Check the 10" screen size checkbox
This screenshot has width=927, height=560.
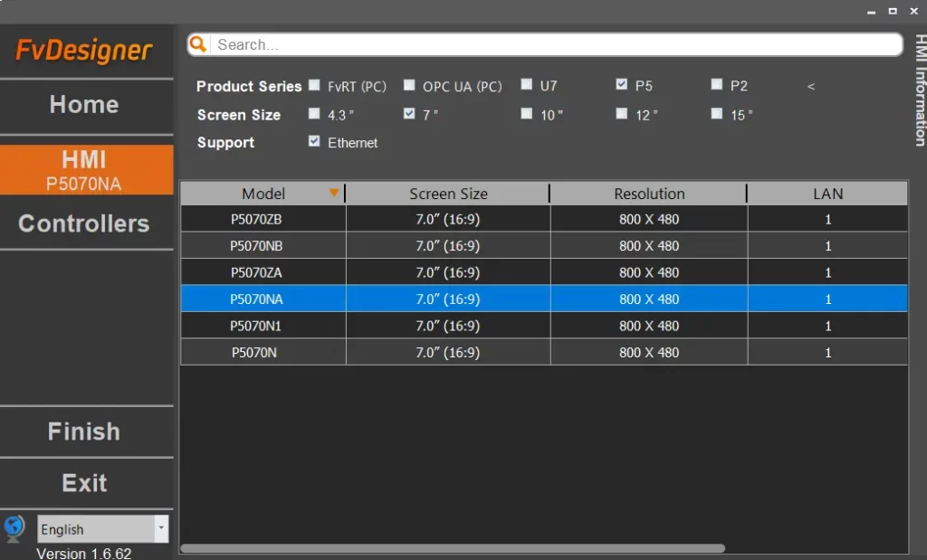(x=527, y=114)
